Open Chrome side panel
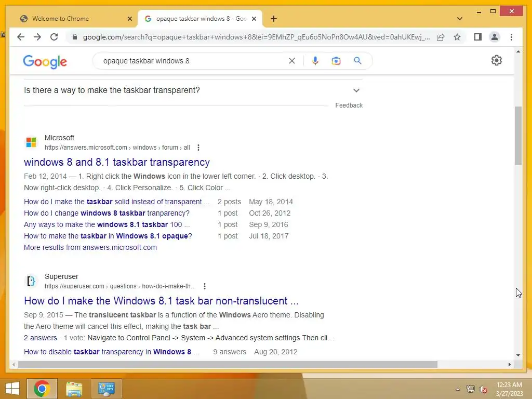Viewport: 532px width, 399px height. 478,37
